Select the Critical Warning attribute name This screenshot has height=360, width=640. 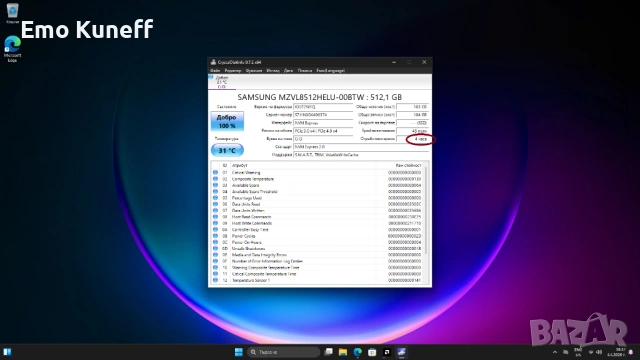[x=246, y=173]
